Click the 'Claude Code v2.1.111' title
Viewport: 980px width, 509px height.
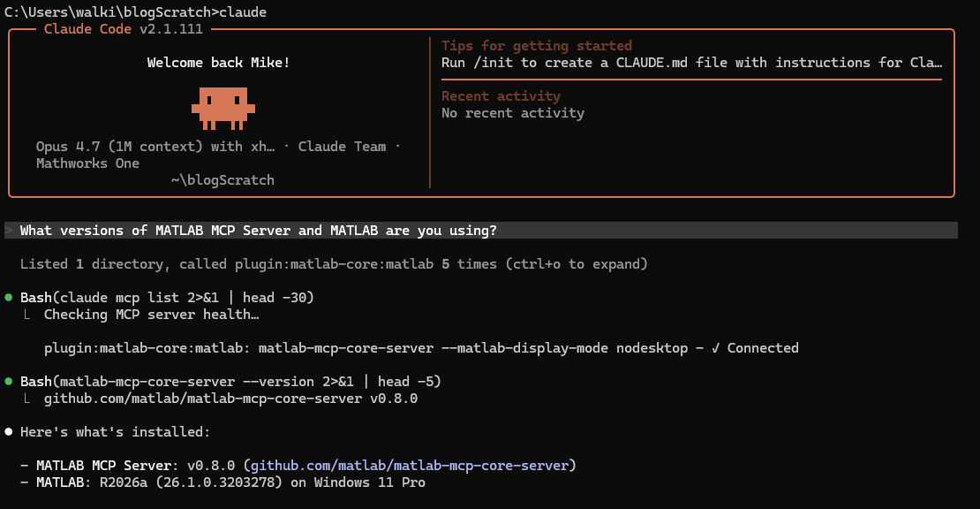(x=124, y=29)
